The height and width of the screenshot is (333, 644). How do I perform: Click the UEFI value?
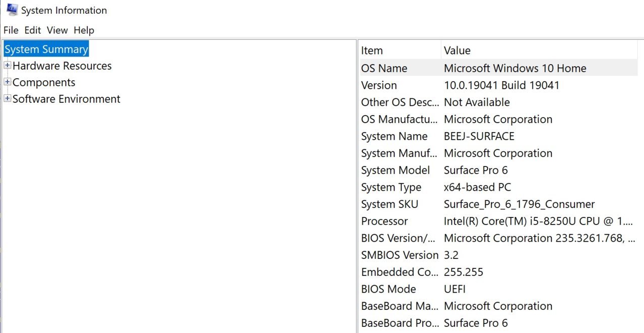(x=455, y=290)
